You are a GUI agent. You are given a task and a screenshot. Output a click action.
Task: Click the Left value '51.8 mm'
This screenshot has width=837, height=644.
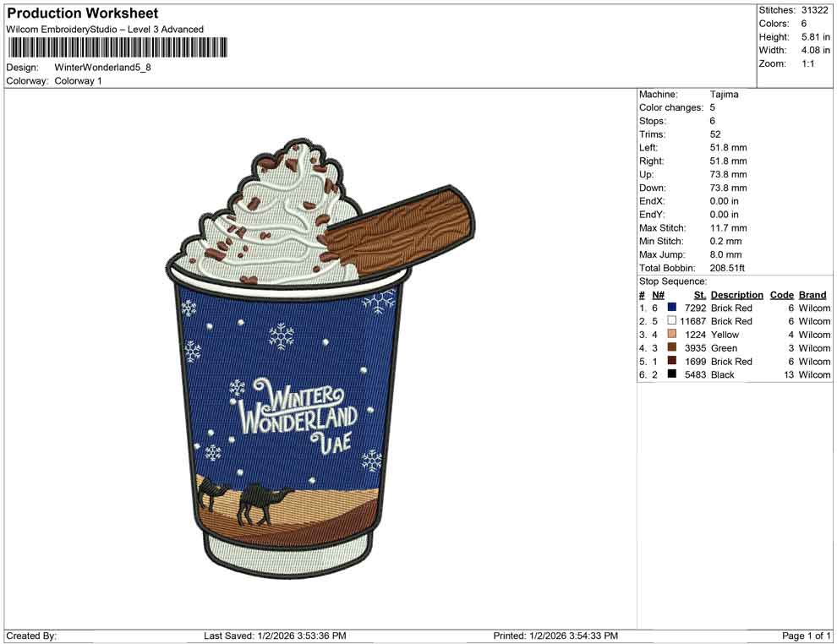tap(728, 148)
